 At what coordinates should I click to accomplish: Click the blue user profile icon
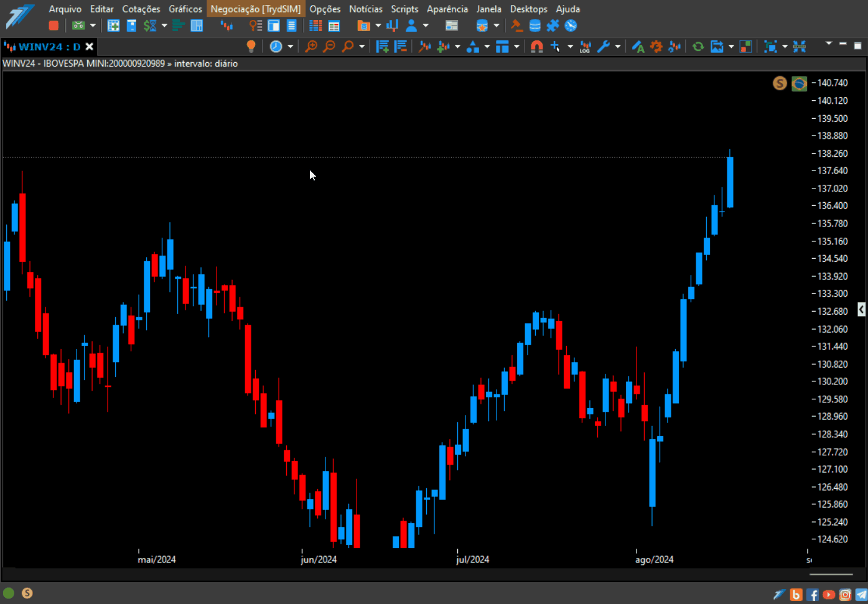click(411, 26)
